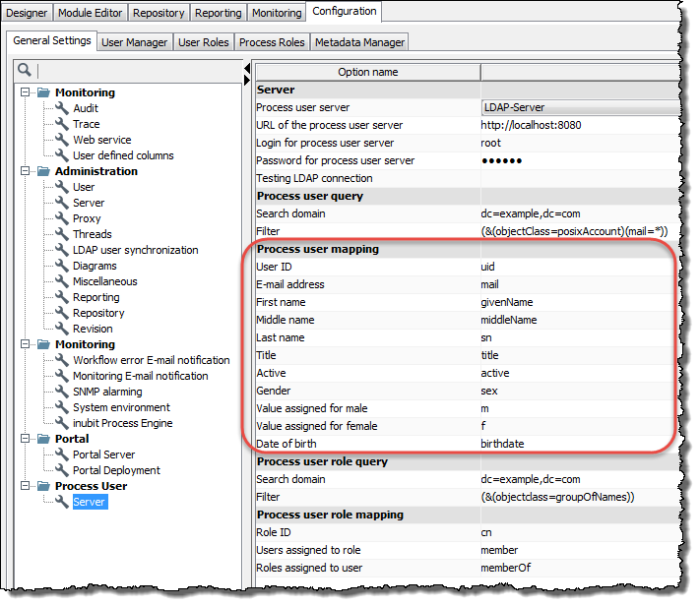Collapse the Portal tree node

[x=25, y=439]
